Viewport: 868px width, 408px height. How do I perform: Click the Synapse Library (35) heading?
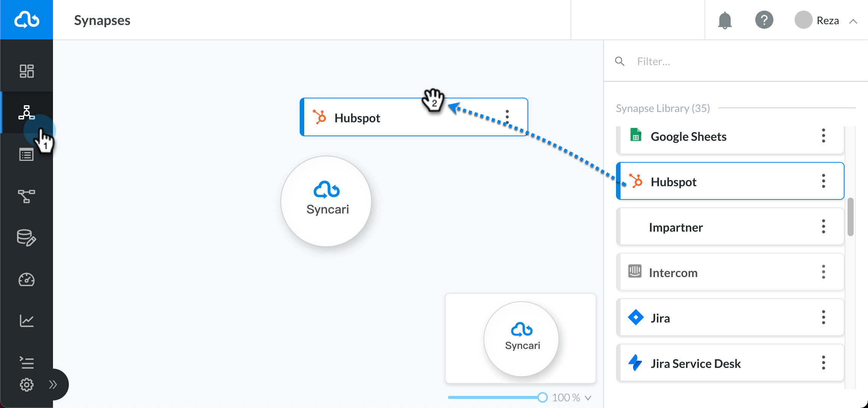pos(663,108)
